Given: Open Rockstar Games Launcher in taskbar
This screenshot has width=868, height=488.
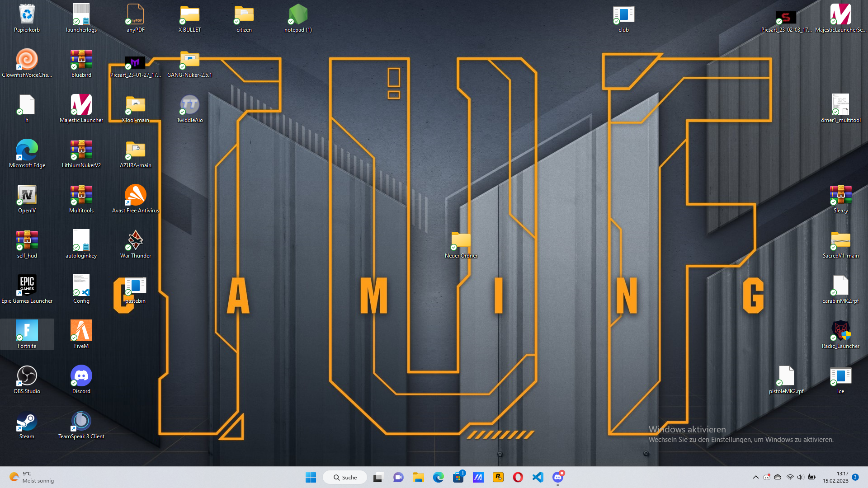Looking at the screenshot, I should pyautogui.click(x=498, y=477).
